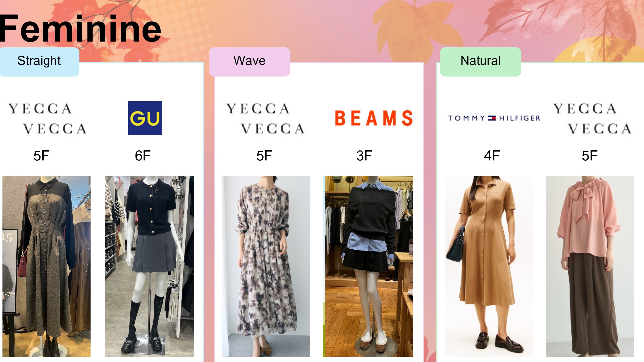The height and width of the screenshot is (362, 644).
Task: Click the 4F label below Tommy Hilfiger
Action: coord(492,156)
